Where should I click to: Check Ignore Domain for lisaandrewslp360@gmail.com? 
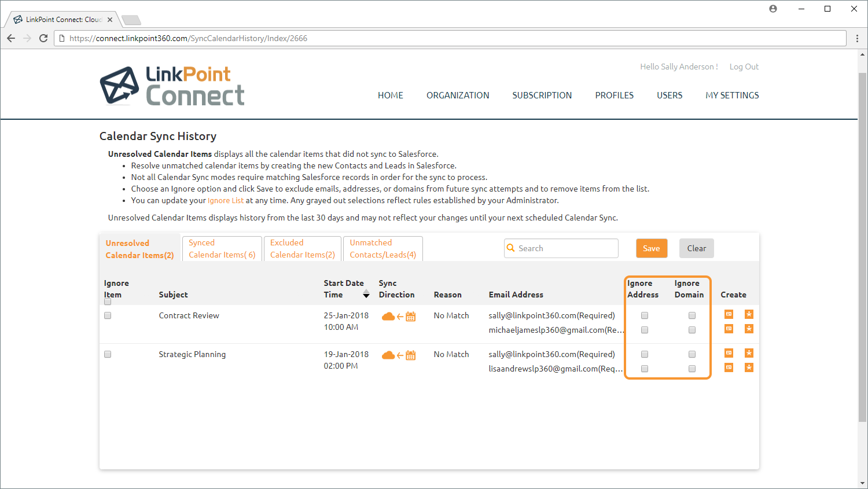point(692,369)
